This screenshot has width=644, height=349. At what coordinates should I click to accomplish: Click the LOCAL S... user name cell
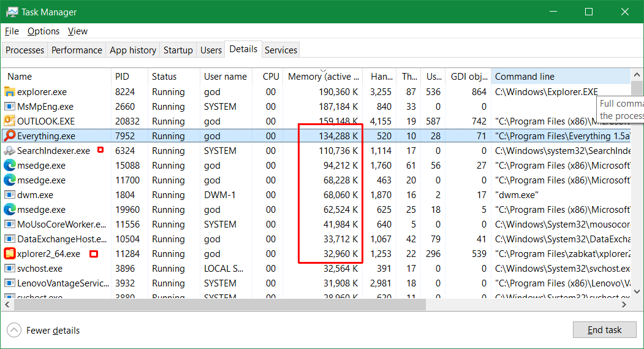(224, 269)
